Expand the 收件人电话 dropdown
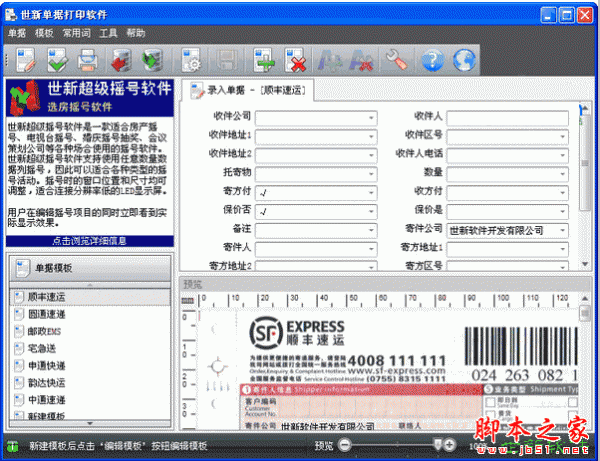The height and width of the screenshot is (461, 600). point(562,155)
